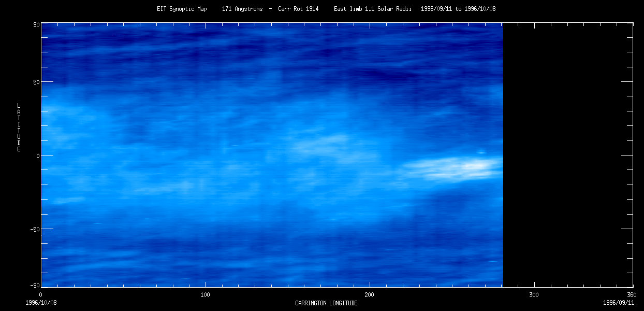
Task: Click the 100 longitude tick label
Action: 206,295
